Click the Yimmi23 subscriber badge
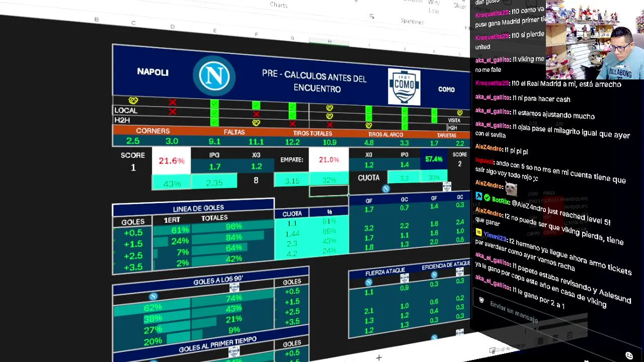Viewport: 644px width, 362px height. click(479, 233)
